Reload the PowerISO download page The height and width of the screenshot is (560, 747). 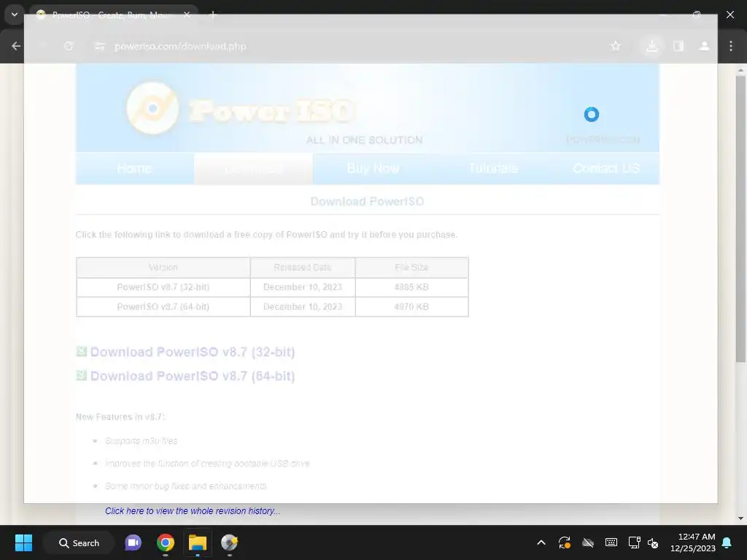click(x=69, y=46)
